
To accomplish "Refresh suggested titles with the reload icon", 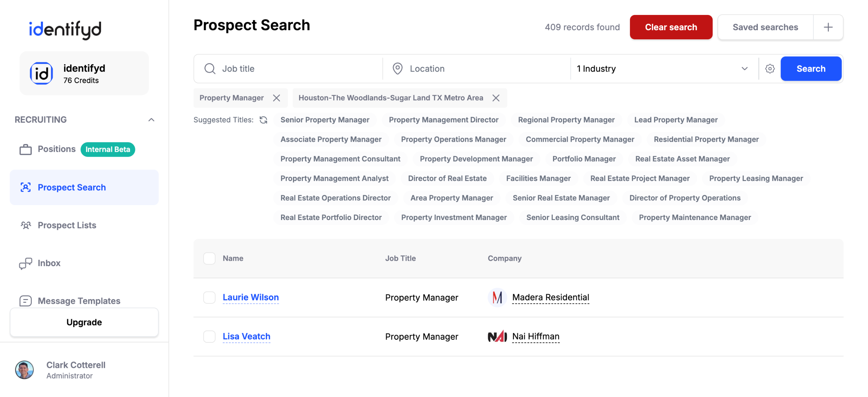I will 263,120.
